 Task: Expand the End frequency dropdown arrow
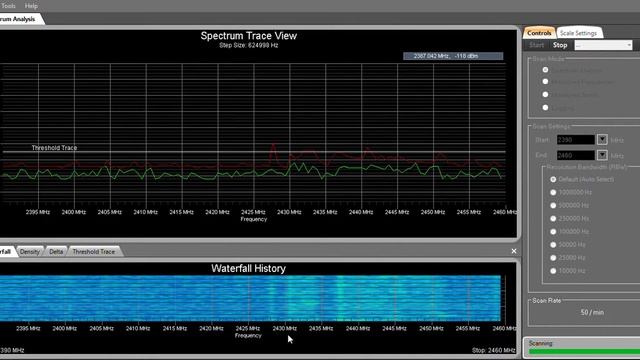[602, 155]
